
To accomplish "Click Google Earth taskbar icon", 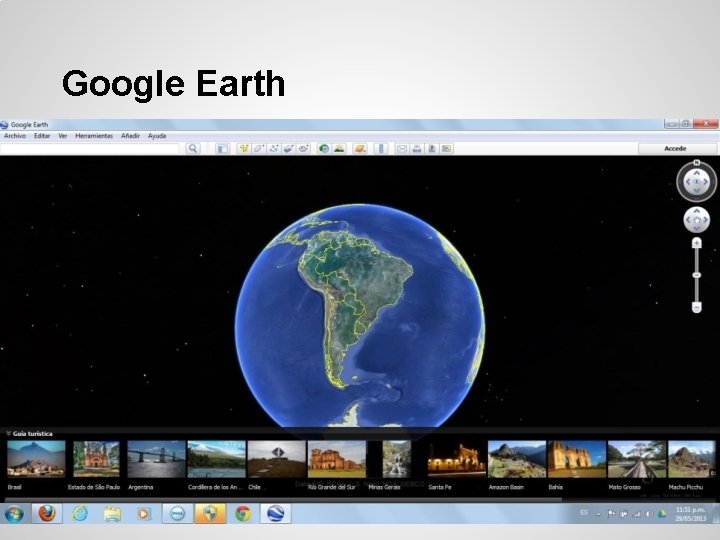I will [276, 514].
